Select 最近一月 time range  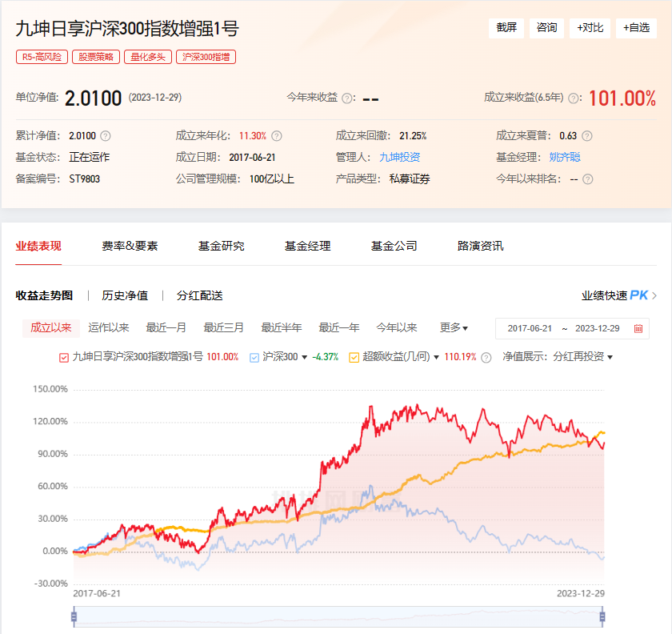click(x=166, y=328)
